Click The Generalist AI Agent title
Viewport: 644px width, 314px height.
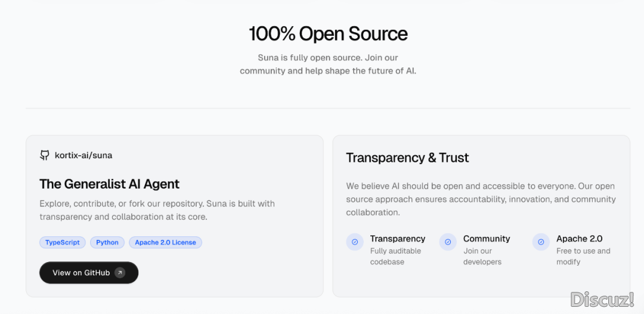tap(109, 184)
